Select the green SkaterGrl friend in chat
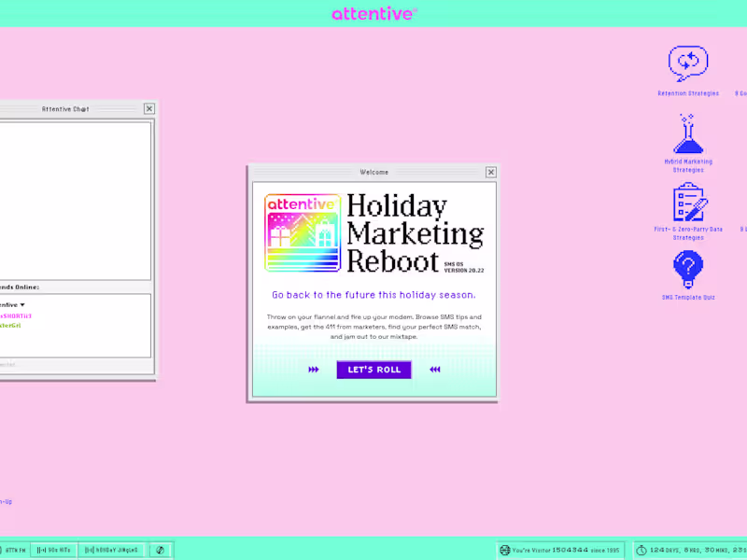747x560 pixels. click(10, 326)
